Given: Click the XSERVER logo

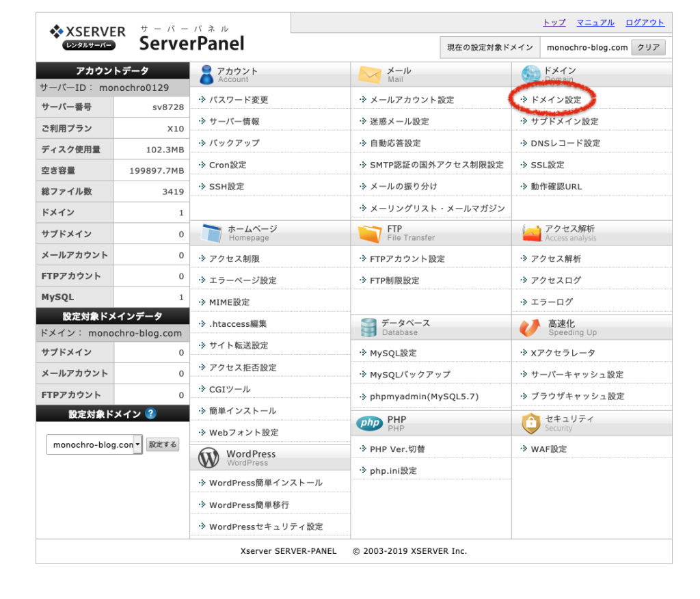Looking at the screenshot, I should click(87, 37).
